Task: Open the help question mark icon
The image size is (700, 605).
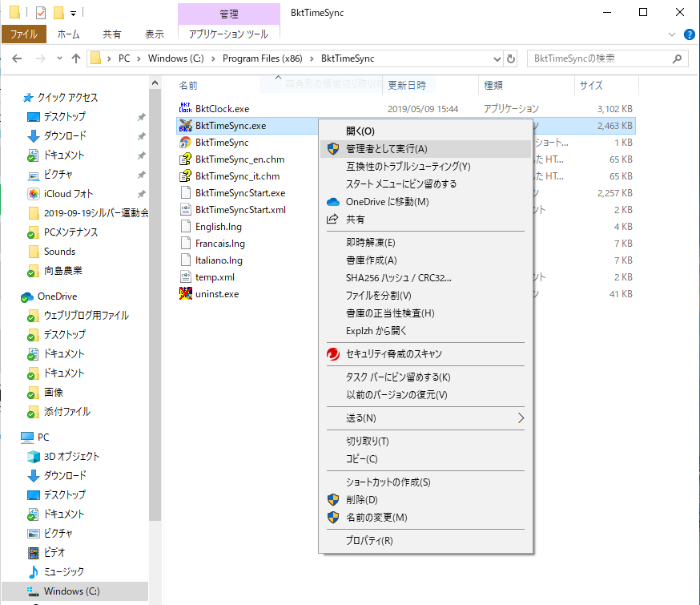Action: 690,34
